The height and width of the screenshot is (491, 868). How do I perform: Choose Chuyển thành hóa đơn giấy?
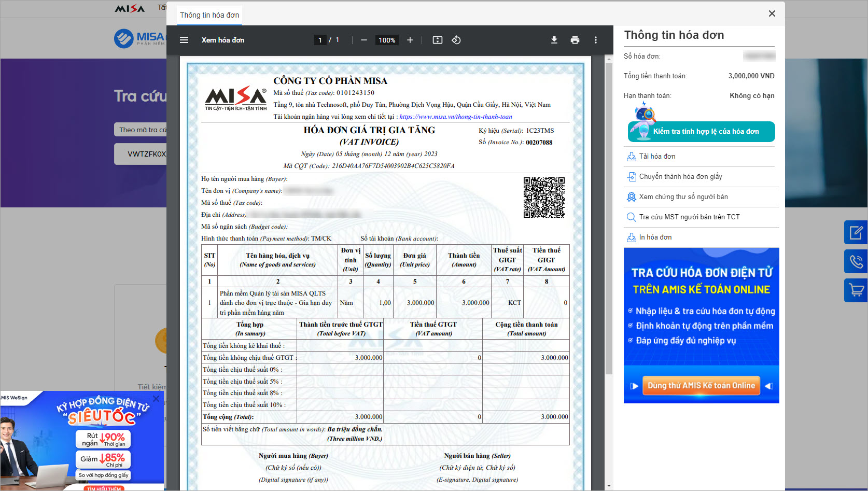(680, 176)
